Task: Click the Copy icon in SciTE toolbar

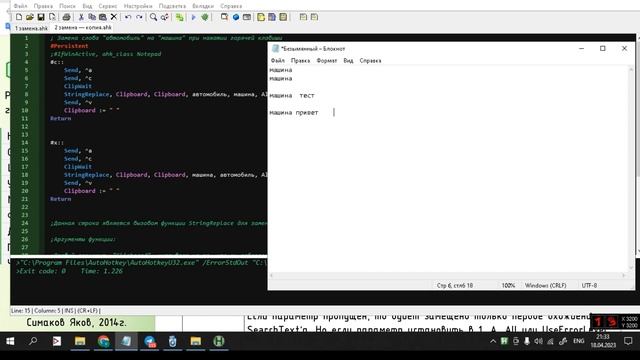Action: pyautogui.click(x=92, y=17)
